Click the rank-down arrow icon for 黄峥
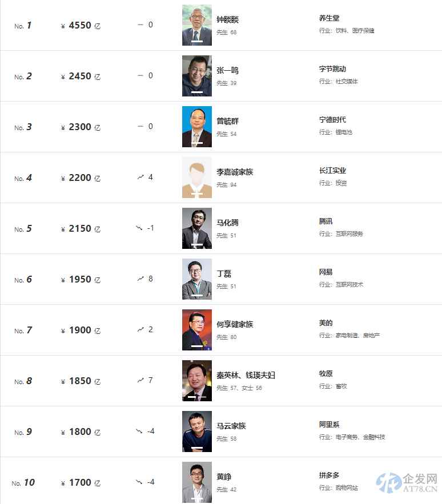Viewport: 442px width, 504px height. (x=139, y=482)
